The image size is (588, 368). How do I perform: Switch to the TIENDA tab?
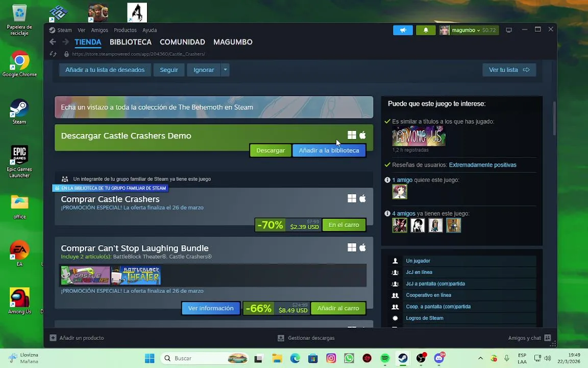point(88,42)
